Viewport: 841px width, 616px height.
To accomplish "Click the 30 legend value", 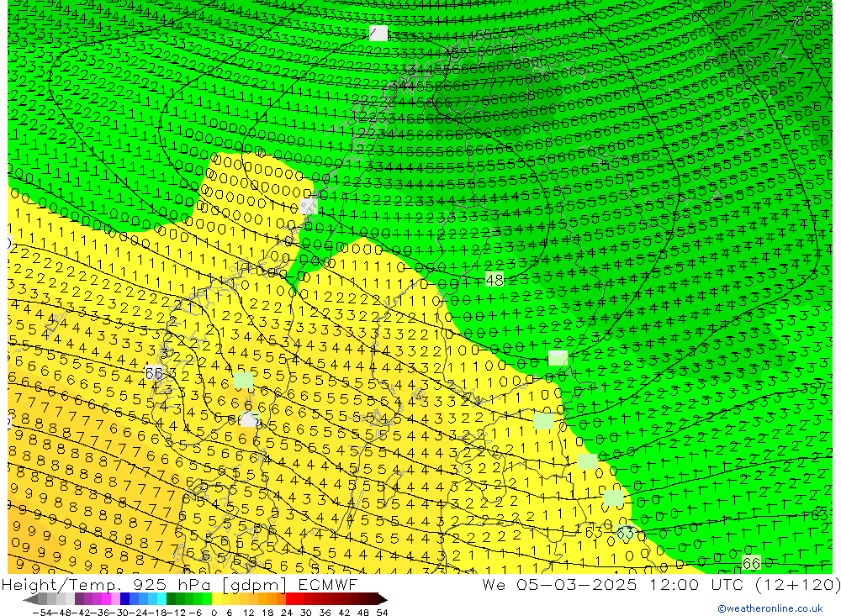I will [x=306, y=613].
